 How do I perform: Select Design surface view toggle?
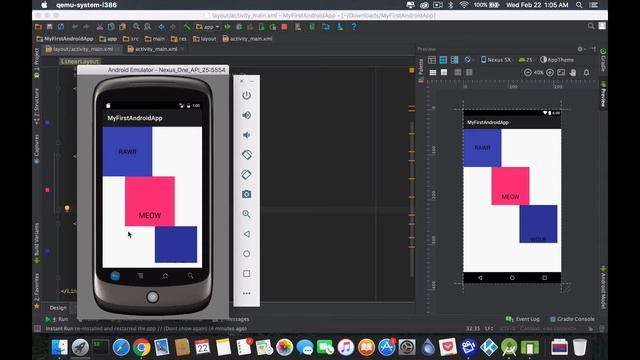click(432, 60)
